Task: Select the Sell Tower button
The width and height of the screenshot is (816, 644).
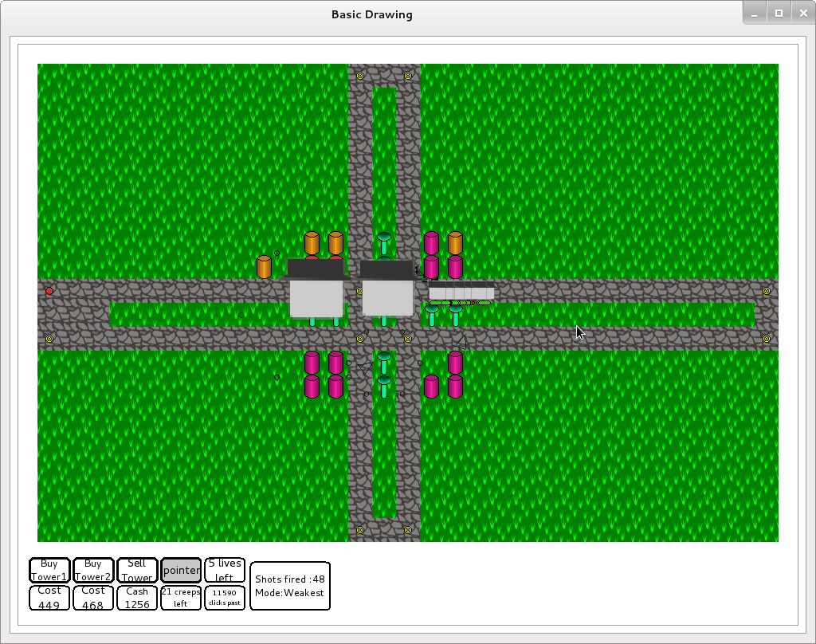Action: 137,570
